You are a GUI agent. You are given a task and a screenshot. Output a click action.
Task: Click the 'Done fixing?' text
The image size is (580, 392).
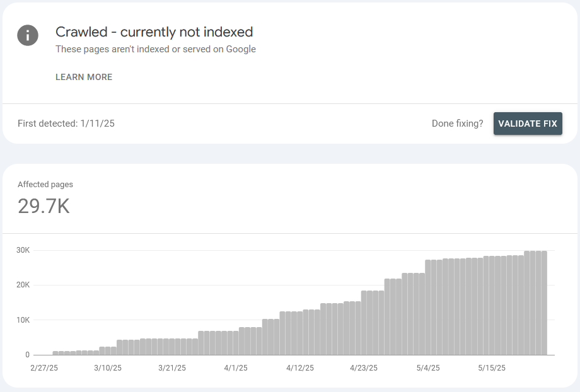pos(457,123)
